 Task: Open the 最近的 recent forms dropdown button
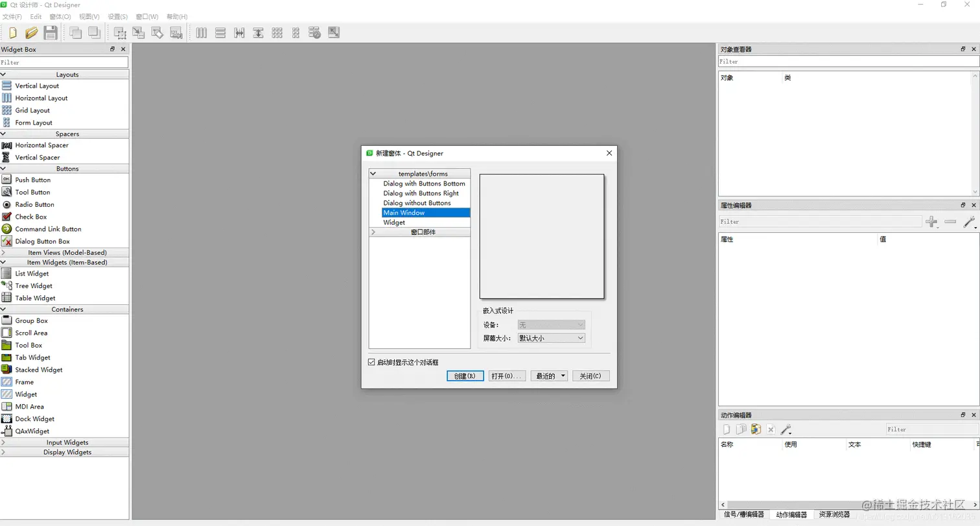[549, 376]
